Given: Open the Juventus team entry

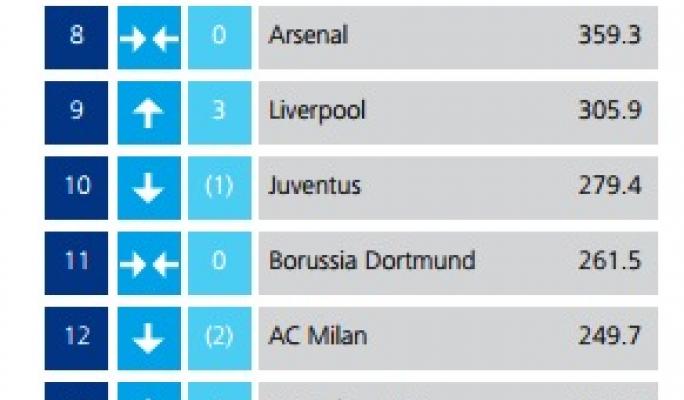Looking at the screenshot, I should [x=315, y=186].
